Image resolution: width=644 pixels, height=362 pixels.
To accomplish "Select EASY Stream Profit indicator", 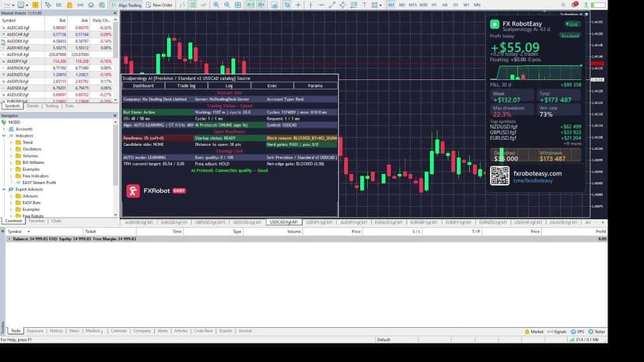I will (x=39, y=183).
